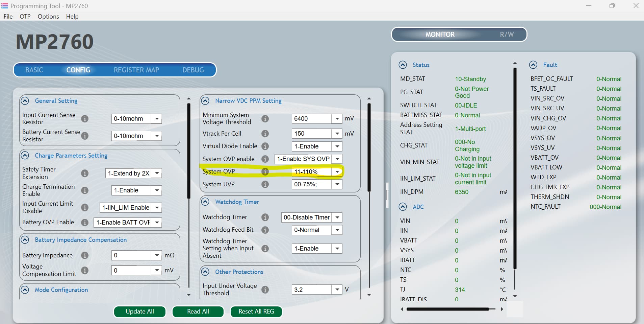Click right config column down scroll arrow
644x324 pixels.
coord(369,295)
